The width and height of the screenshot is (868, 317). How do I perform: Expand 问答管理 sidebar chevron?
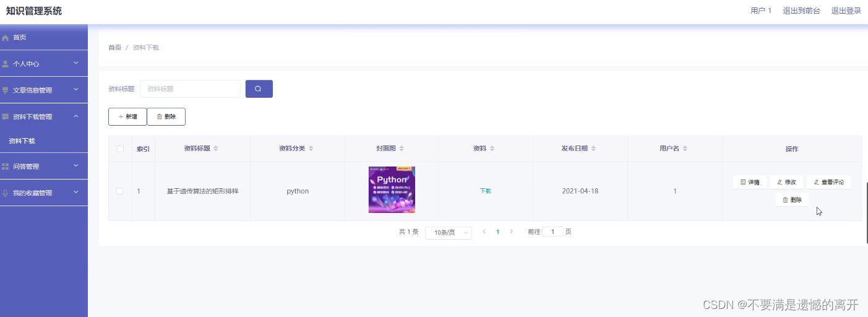tap(76, 166)
